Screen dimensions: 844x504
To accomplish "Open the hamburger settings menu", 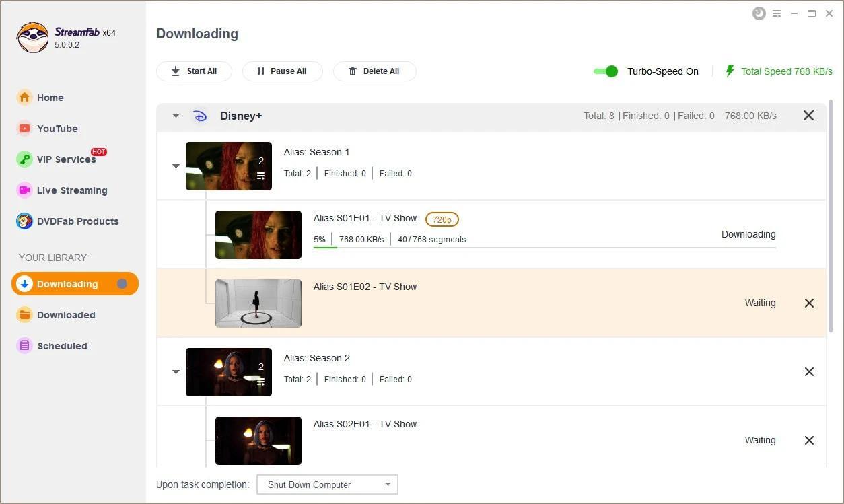I will coord(777,13).
